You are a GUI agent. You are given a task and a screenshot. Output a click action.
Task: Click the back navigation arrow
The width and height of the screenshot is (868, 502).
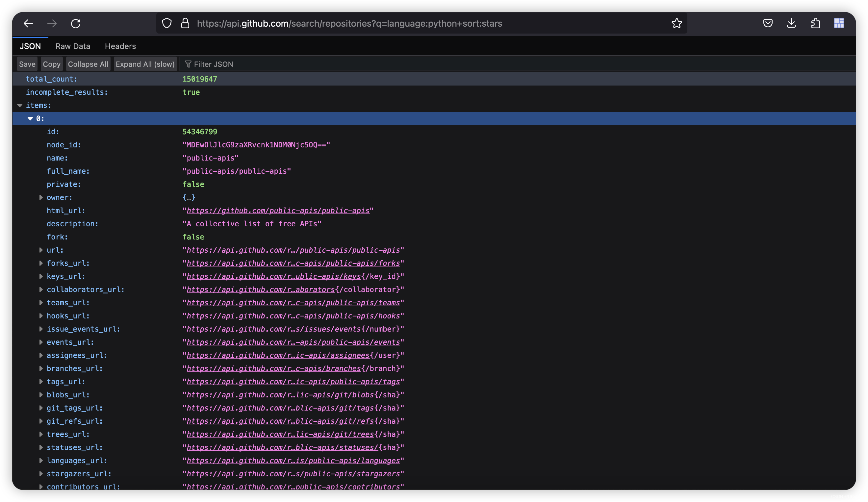click(x=28, y=23)
